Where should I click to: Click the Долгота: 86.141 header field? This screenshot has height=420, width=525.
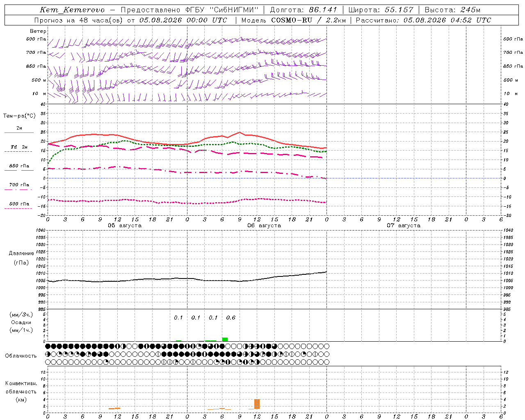[x=304, y=10]
